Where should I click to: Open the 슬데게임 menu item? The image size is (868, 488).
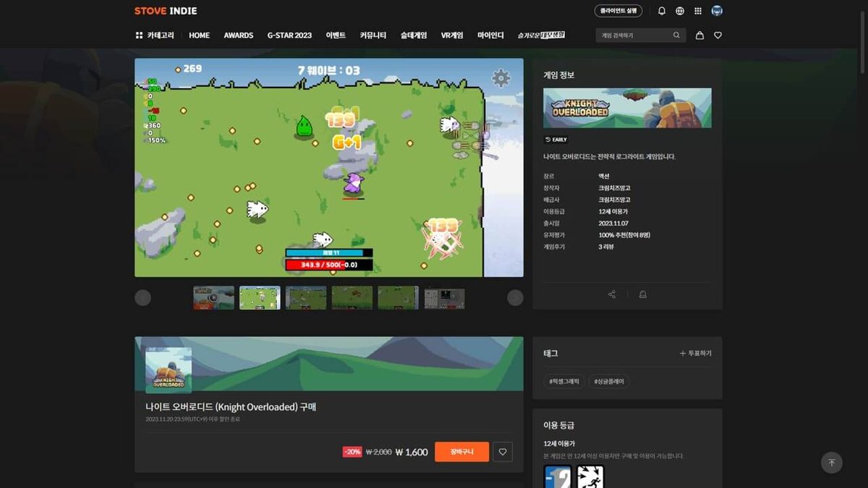click(x=414, y=35)
